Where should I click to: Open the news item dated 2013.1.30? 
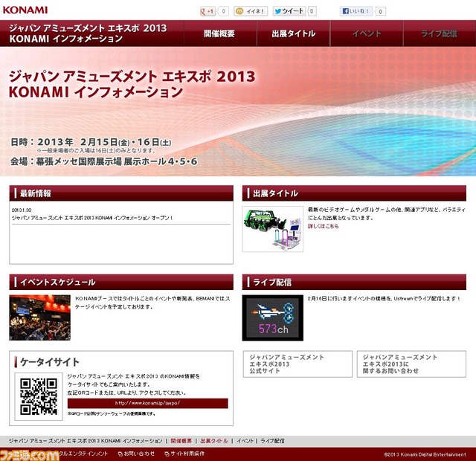92,218
